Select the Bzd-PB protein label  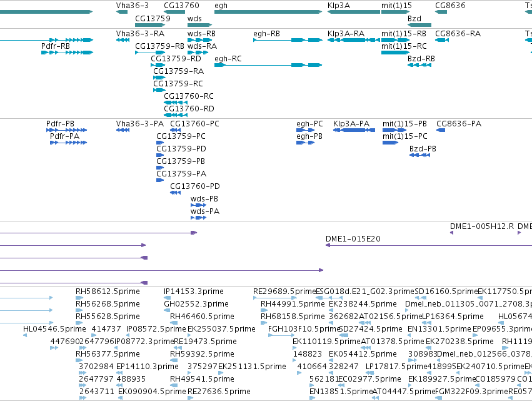coord(423,149)
